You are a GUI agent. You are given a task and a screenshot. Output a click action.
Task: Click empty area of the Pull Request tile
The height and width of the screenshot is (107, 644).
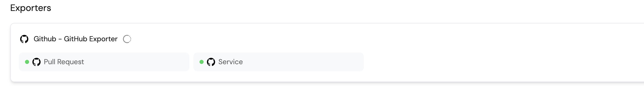[x=138, y=62]
